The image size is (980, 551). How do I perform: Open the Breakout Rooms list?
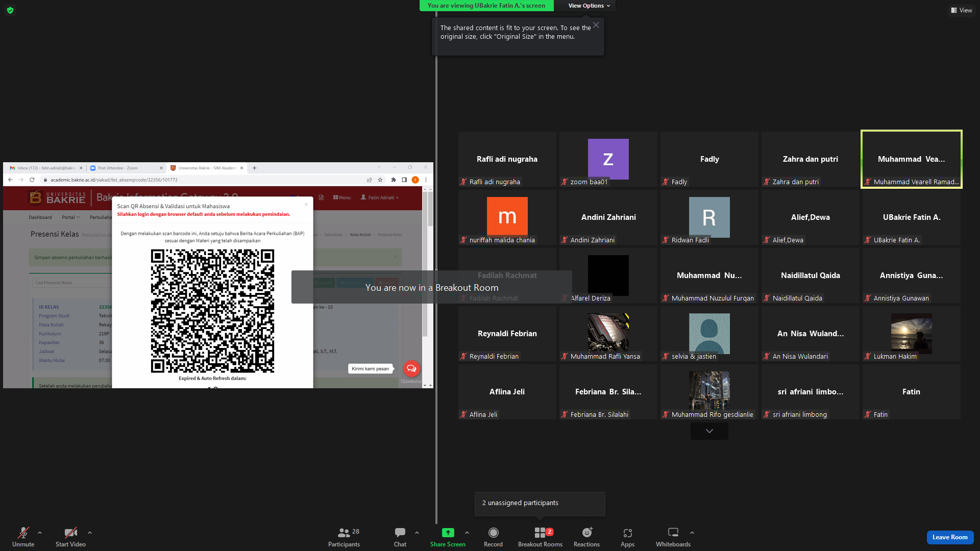coord(540,537)
